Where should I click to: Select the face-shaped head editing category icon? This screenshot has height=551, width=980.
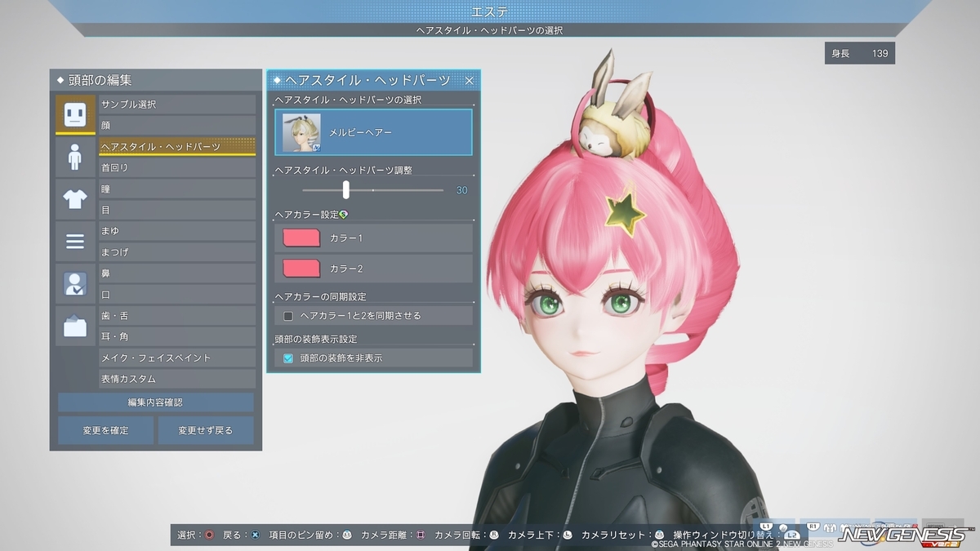coord(75,114)
